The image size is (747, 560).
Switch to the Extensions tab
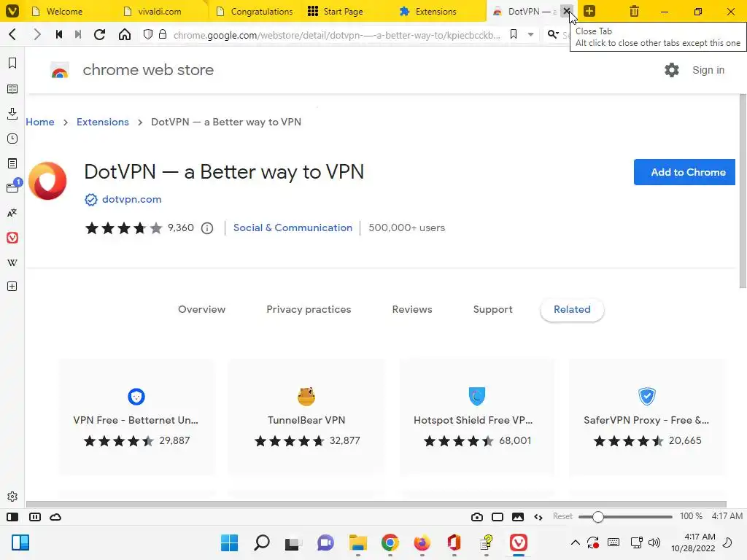click(x=436, y=11)
